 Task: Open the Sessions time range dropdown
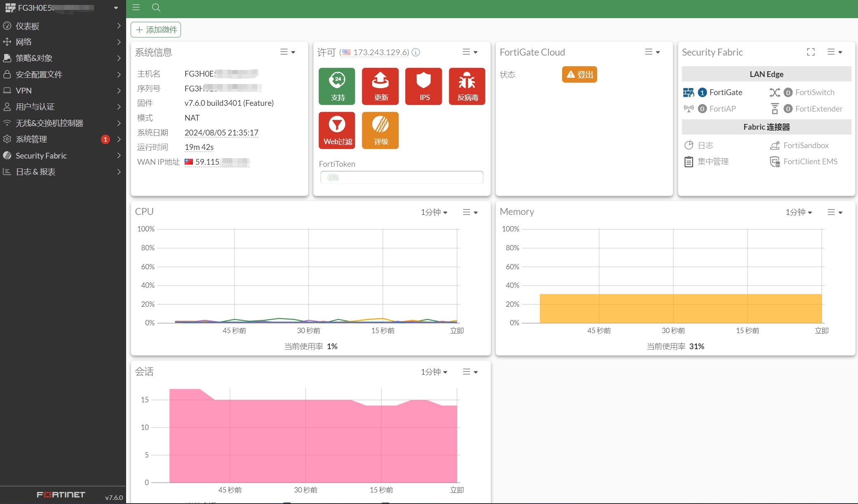point(434,372)
